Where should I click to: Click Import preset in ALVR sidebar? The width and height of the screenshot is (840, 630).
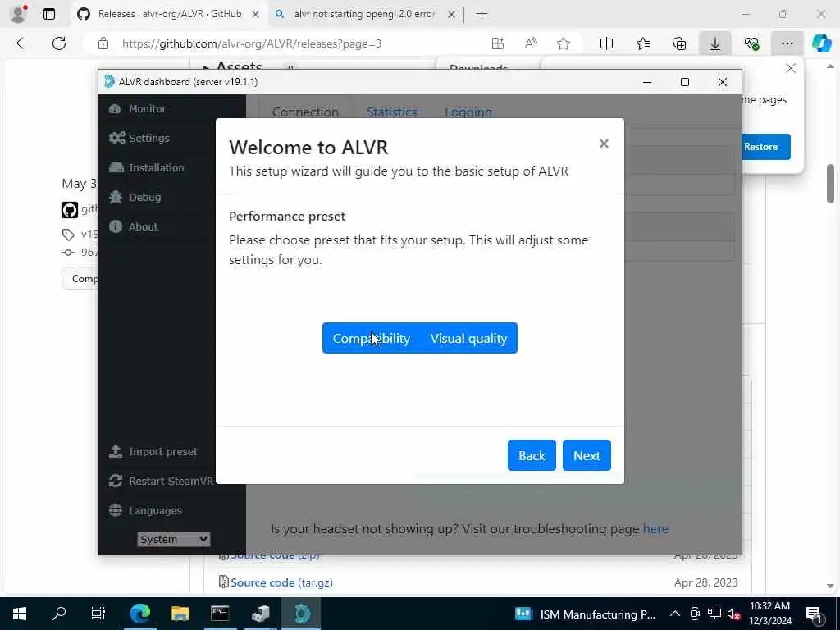(153, 452)
